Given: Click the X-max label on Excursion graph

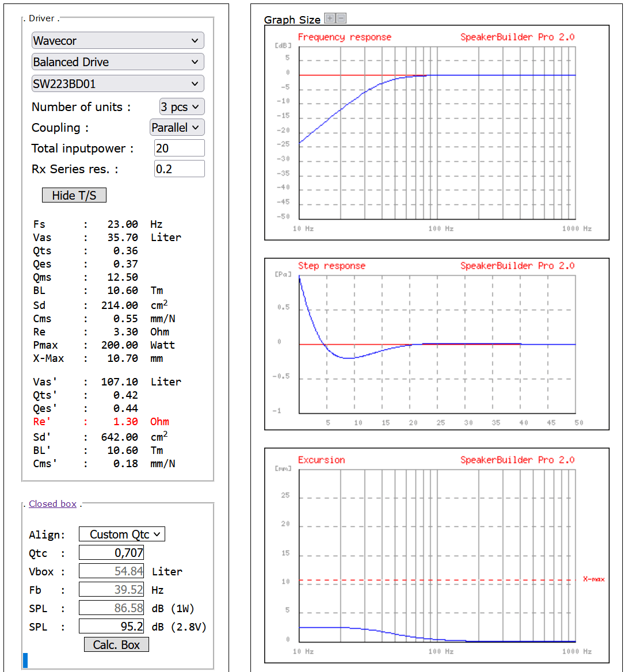Looking at the screenshot, I should point(593,579).
